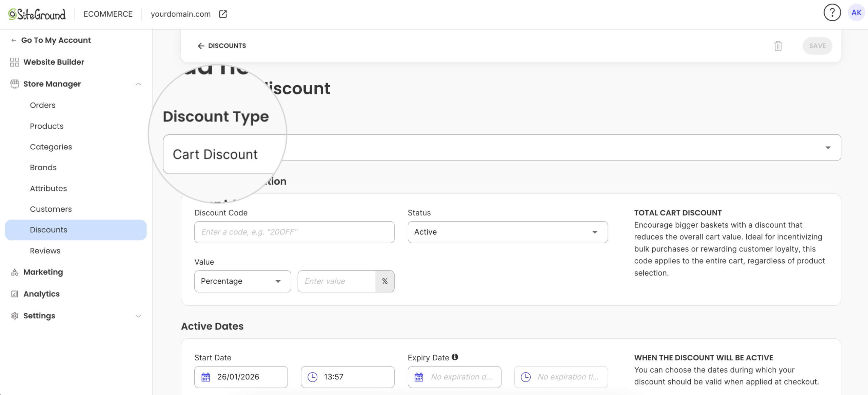Open Orders in Store Manager
868x395 pixels.
43,105
